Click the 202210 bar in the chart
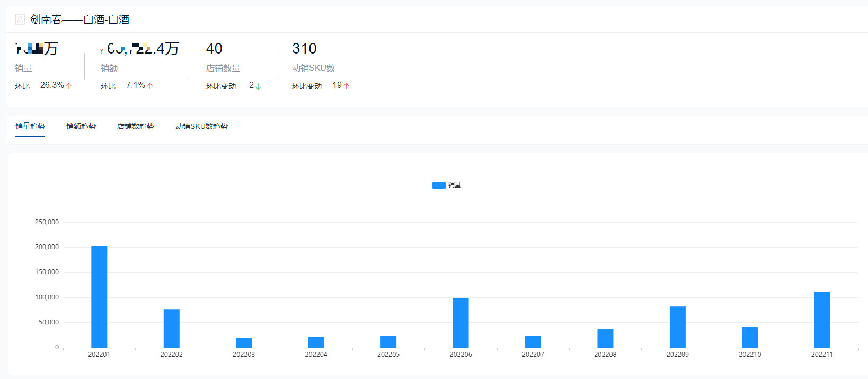Image resolution: width=868 pixels, height=379 pixels. tap(750, 337)
